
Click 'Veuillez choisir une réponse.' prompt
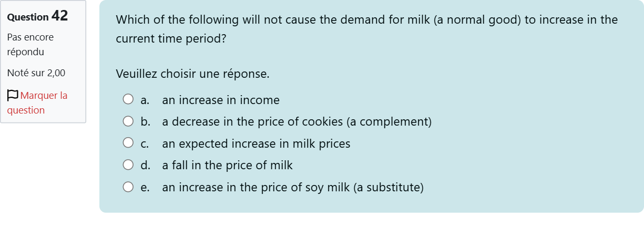[x=192, y=74]
